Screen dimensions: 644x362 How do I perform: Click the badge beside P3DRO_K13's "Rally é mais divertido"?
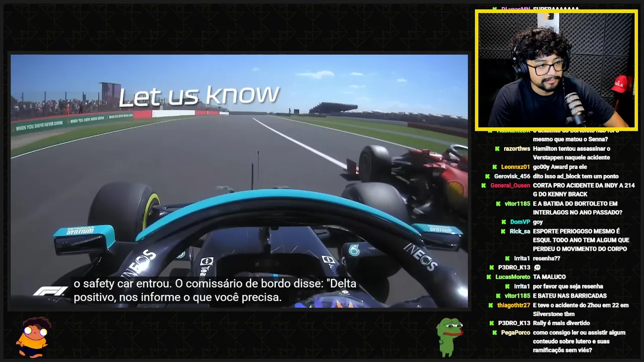(x=492, y=323)
